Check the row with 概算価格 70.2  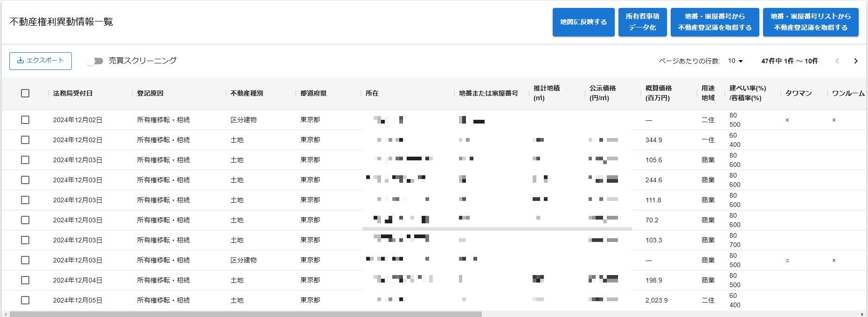tap(25, 220)
